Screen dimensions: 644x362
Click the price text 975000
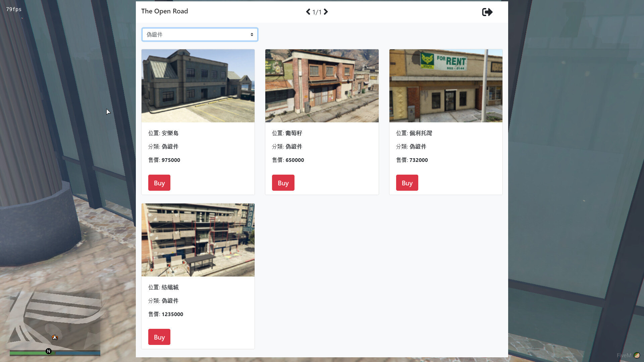coord(171,160)
